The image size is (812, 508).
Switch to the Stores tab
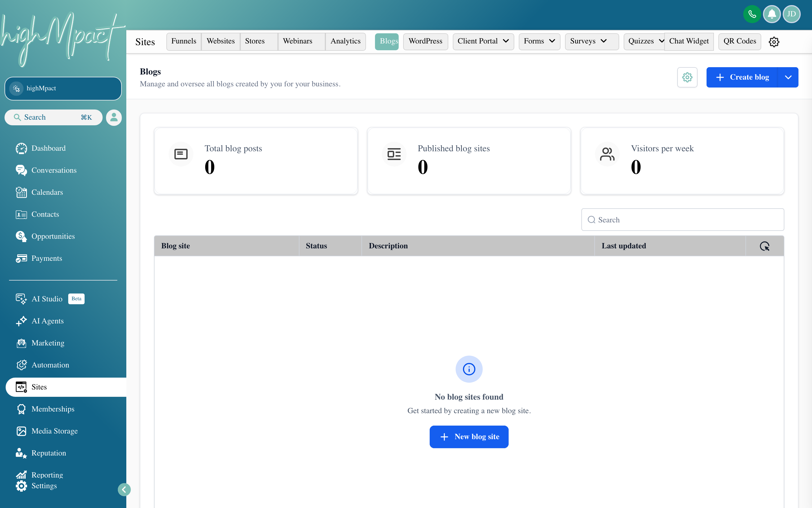point(259,41)
